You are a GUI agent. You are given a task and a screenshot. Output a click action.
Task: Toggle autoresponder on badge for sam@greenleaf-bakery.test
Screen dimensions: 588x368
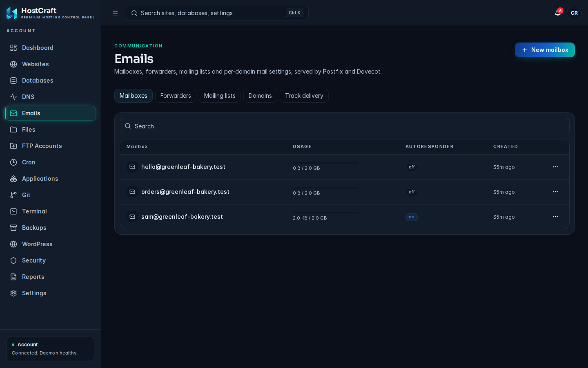[412, 217]
